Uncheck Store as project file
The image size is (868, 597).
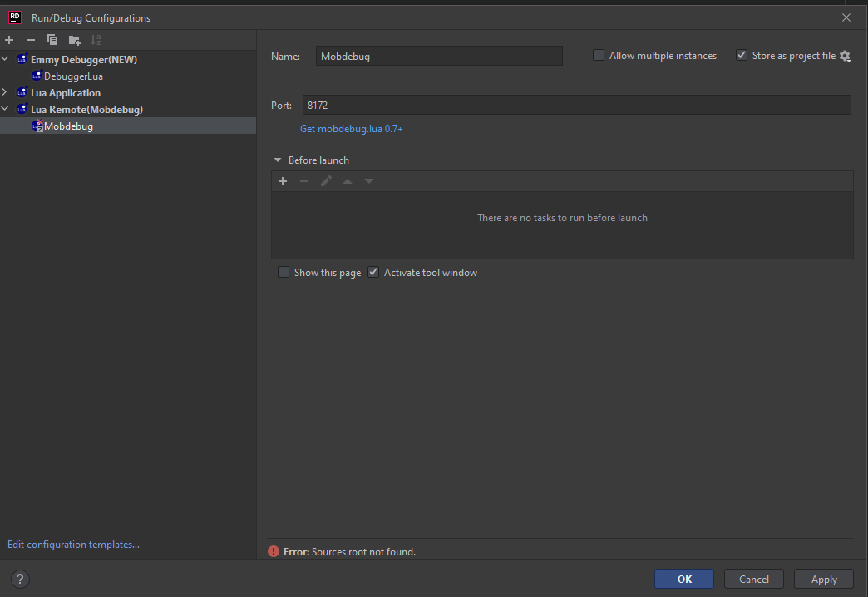[742, 56]
